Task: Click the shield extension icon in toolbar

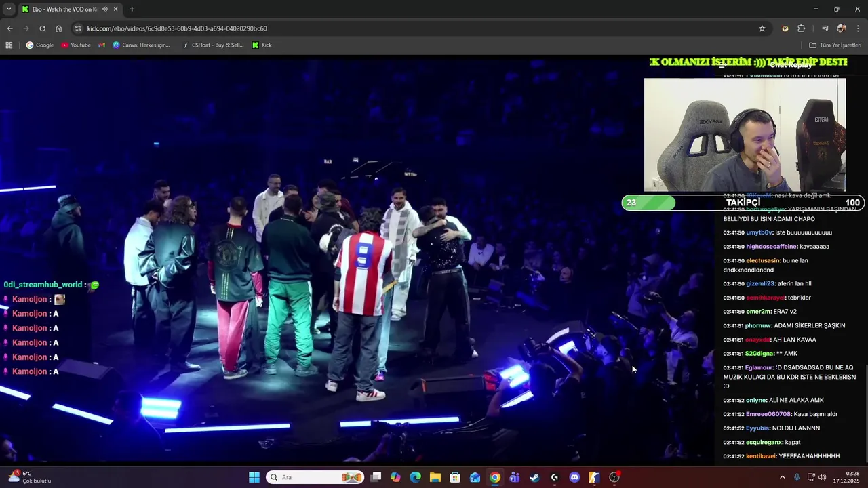Action: click(x=785, y=28)
